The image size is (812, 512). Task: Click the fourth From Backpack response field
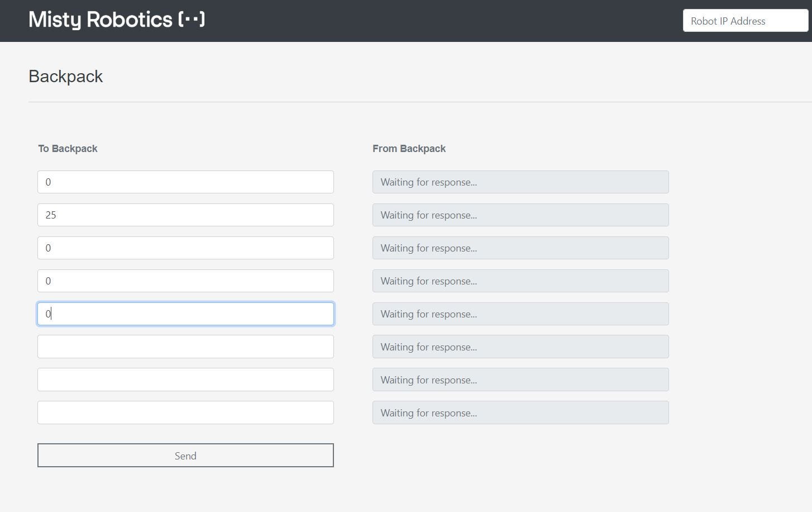tap(520, 281)
